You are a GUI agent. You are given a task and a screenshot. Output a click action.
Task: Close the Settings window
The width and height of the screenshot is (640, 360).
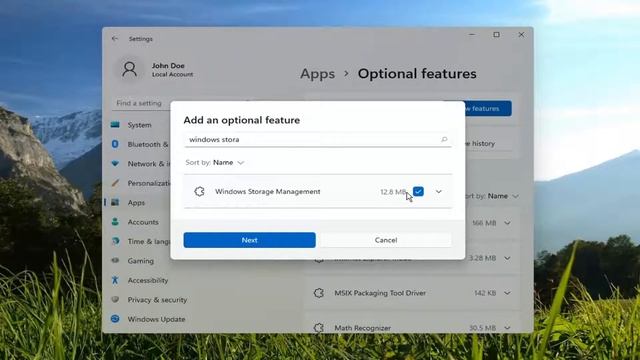521,35
